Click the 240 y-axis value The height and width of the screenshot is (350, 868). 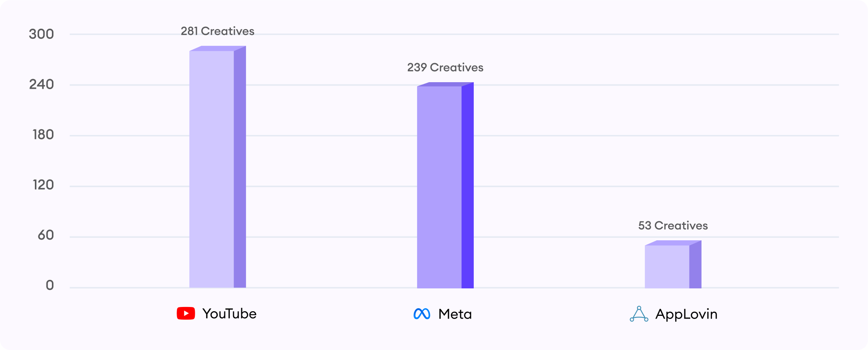(41, 84)
